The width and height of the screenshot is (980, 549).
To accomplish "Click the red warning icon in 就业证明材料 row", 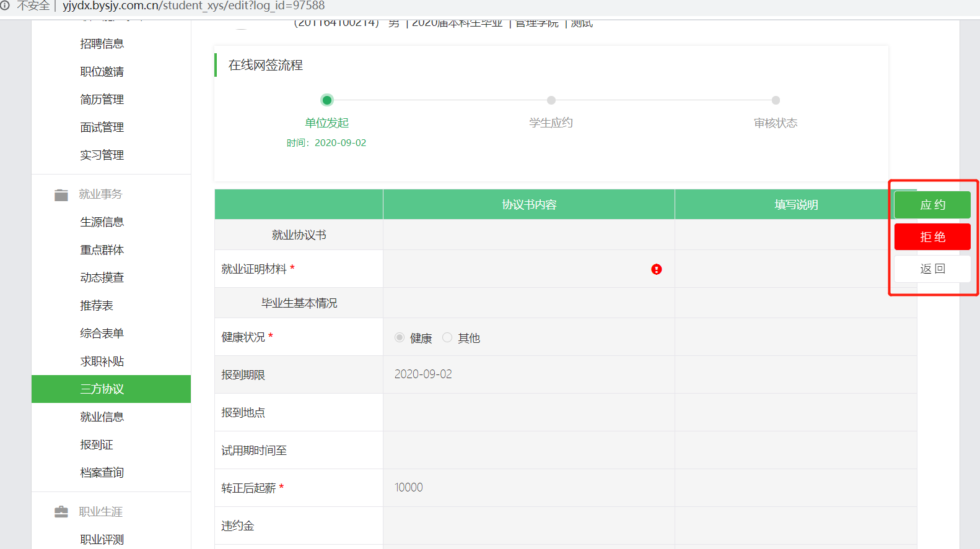I will click(x=656, y=269).
